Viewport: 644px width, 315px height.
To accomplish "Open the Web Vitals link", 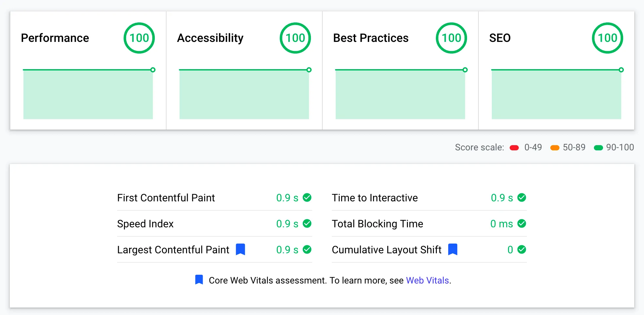I will (x=427, y=280).
